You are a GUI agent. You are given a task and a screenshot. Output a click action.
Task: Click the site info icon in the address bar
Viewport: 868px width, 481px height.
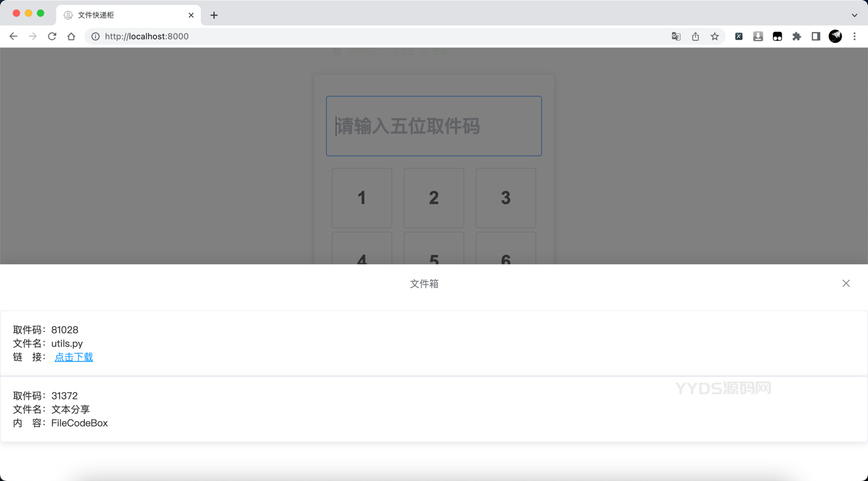pos(95,36)
